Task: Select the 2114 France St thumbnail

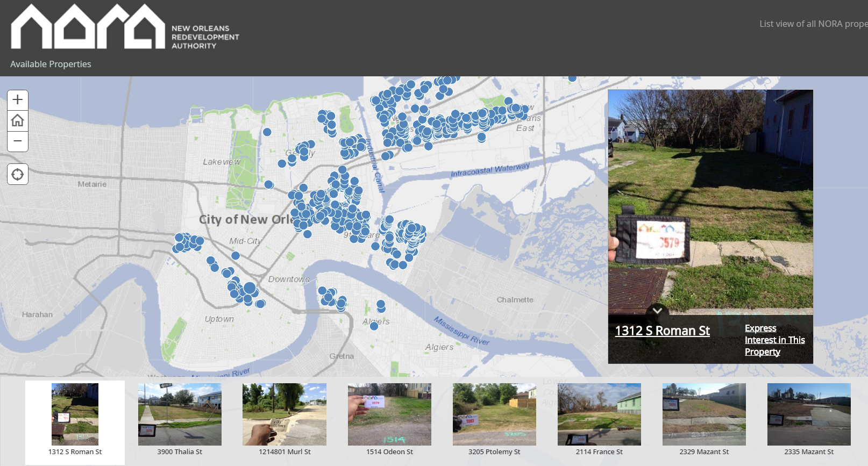Action: pos(599,414)
